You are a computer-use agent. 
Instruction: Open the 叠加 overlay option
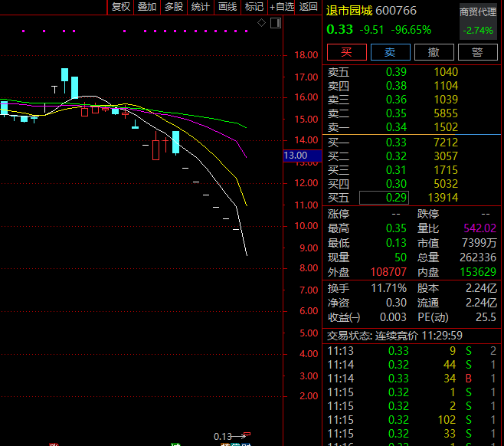click(147, 7)
